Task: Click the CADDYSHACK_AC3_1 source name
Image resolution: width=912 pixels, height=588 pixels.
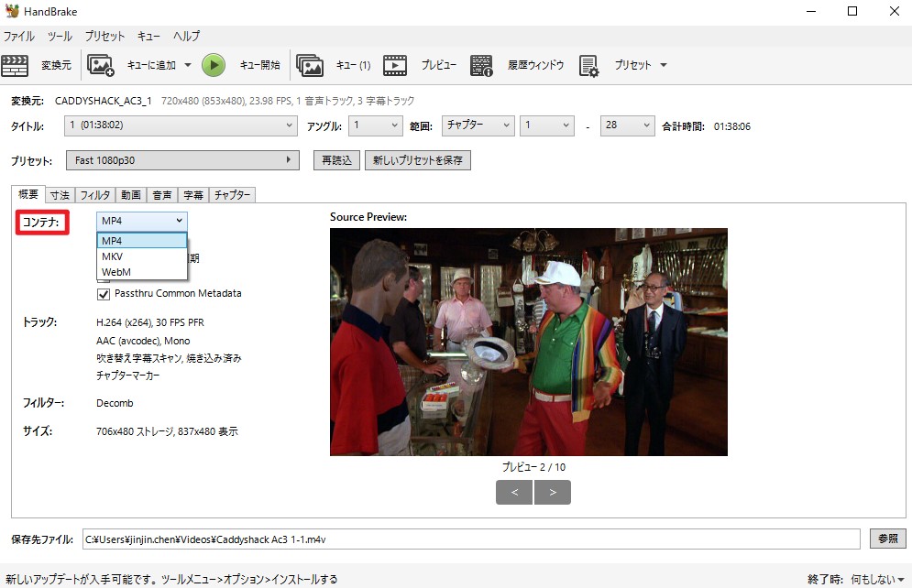Action: click(x=104, y=101)
